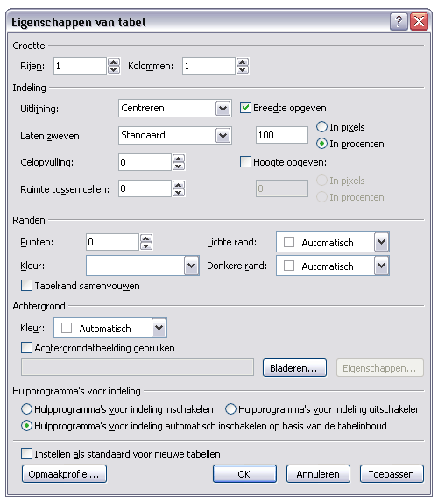The height and width of the screenshot is (504, 438).
Task: Check Tabelrand samenvouwen option
Action: pos(26,285)
